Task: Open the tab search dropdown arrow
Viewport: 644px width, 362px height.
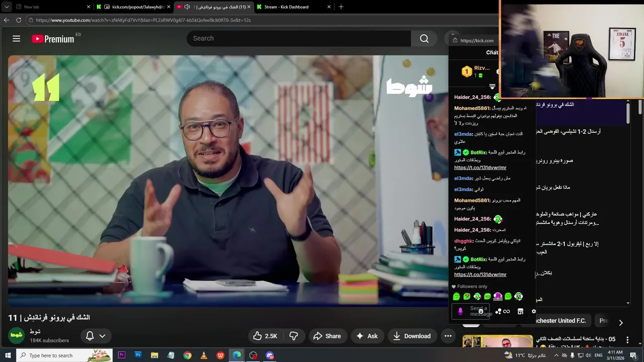Action: 7,7
